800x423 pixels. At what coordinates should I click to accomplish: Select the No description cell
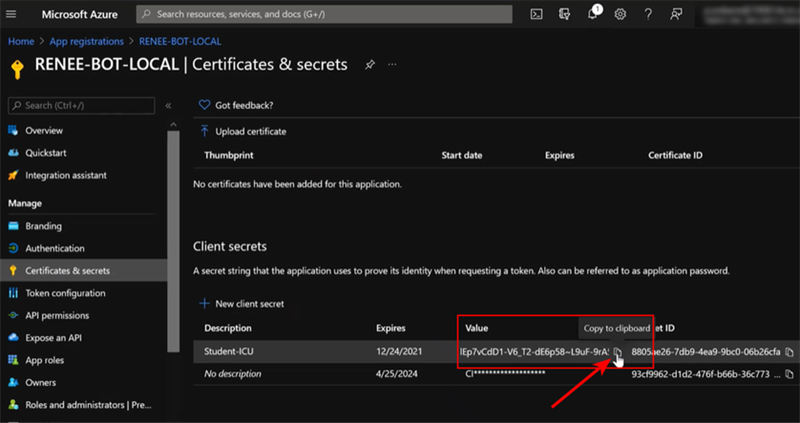click(x=233, y=374)
